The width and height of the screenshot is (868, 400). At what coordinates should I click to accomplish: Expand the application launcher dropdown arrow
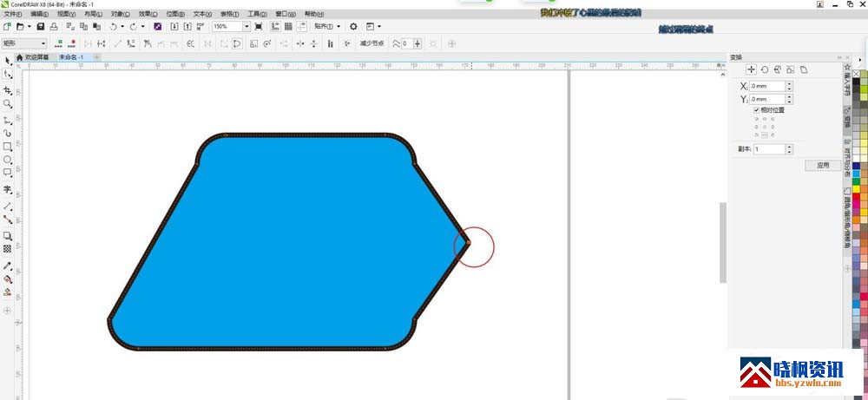[x=379, y=27]
